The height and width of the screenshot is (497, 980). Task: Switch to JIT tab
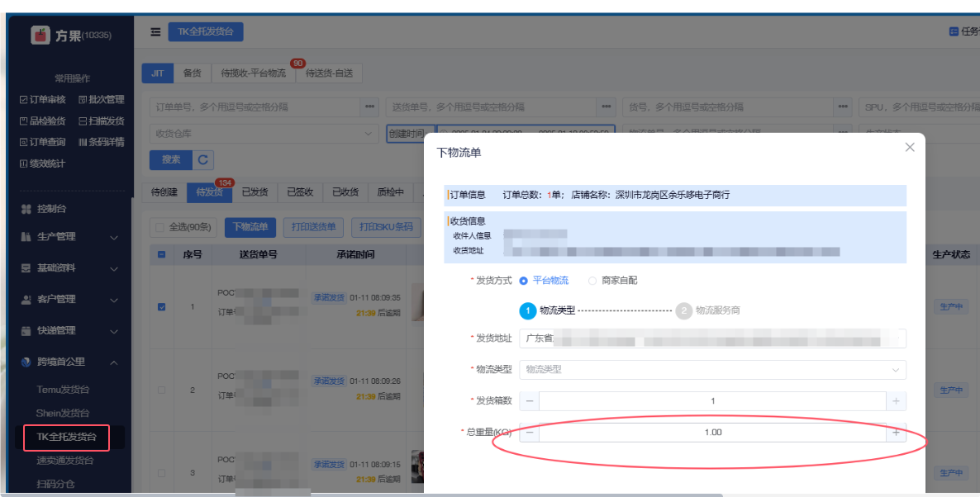(x=158, y=73)
